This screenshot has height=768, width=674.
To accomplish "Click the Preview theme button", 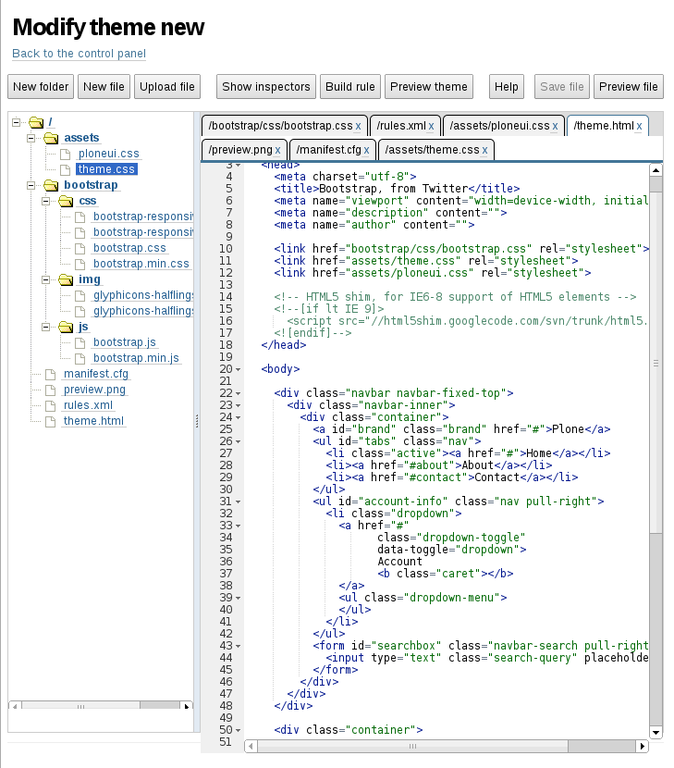I will tap(429, 87).
